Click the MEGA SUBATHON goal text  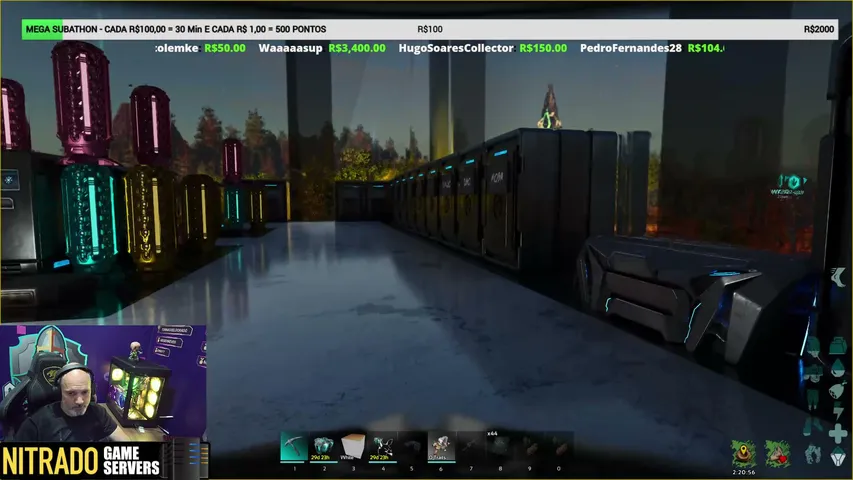click(x=176, y=29)
